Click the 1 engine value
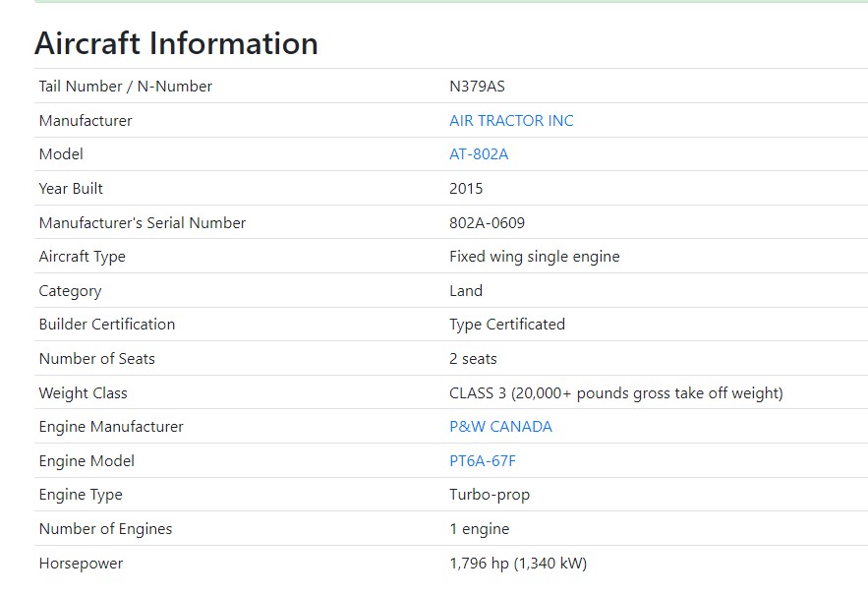868x596 pixels. pos(479,529)
